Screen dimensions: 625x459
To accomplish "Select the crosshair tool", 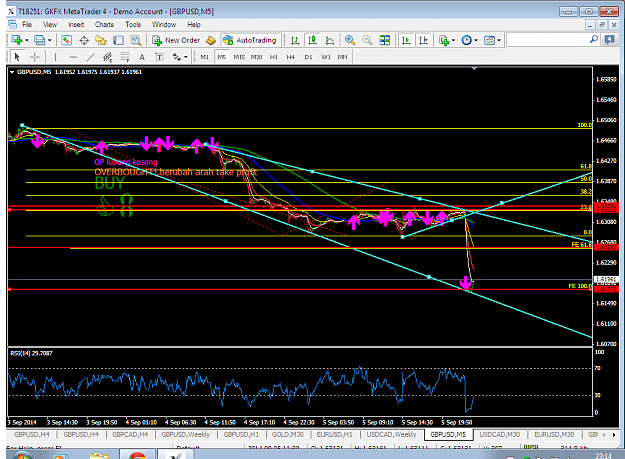I will [x=35, y=57].
